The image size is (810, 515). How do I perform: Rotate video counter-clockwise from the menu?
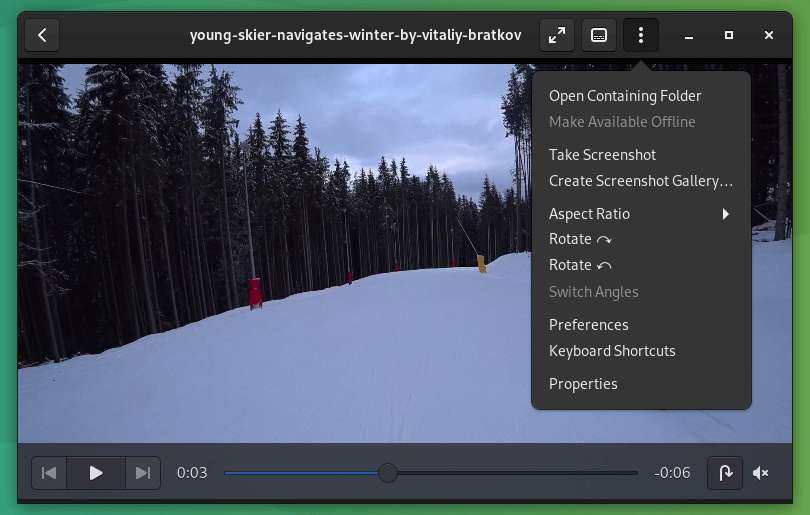click(580, 265)
